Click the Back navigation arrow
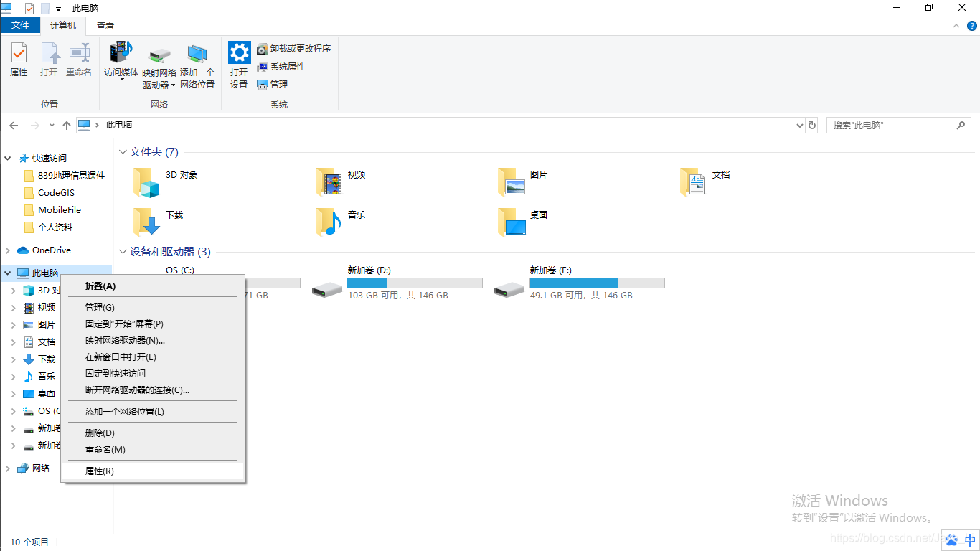Screen dimensions: 980x551 [x=14, y=126]
